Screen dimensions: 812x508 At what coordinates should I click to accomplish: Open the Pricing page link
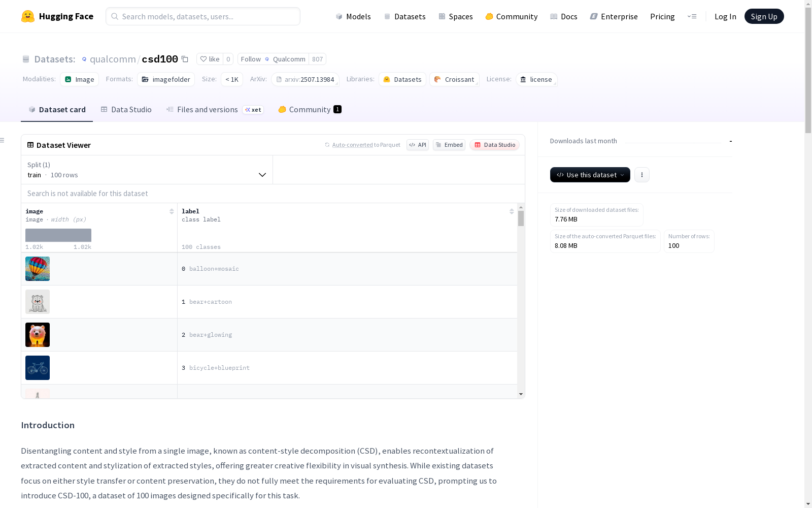[662, 16]
